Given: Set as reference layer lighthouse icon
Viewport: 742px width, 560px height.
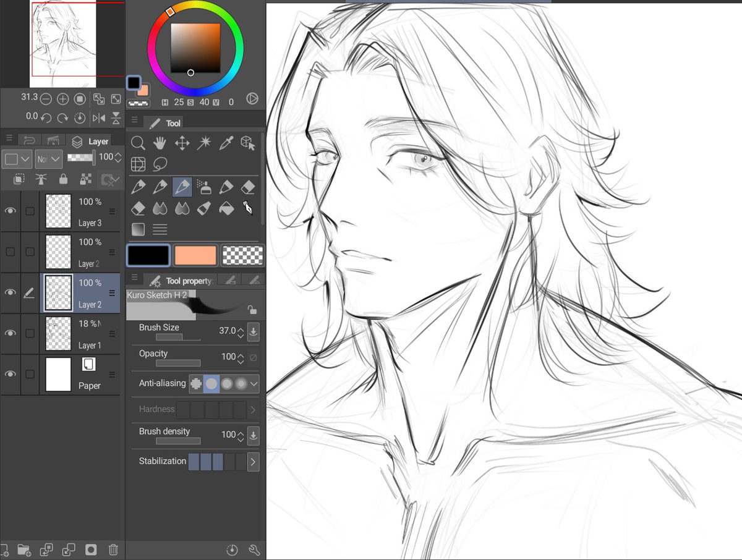Looking at the screenshot, I should coord(41,179).
